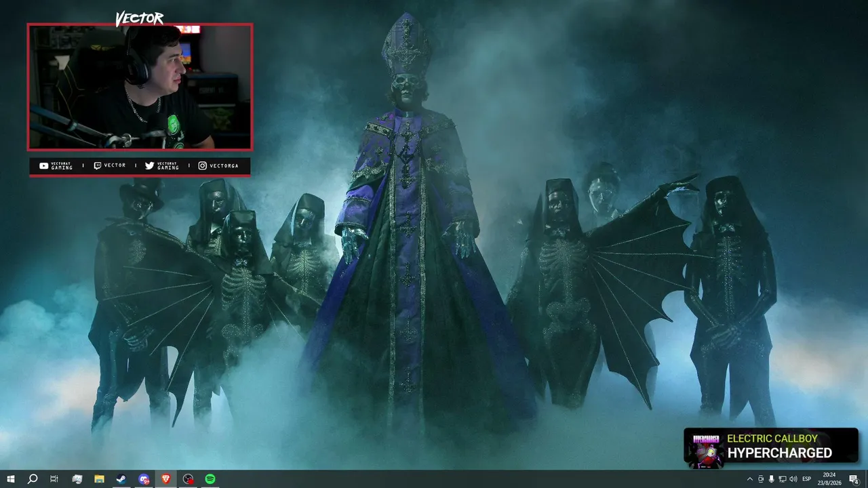Click the Twitter bird logo
Screen dimensions: 868x488
tap(149, 166)
